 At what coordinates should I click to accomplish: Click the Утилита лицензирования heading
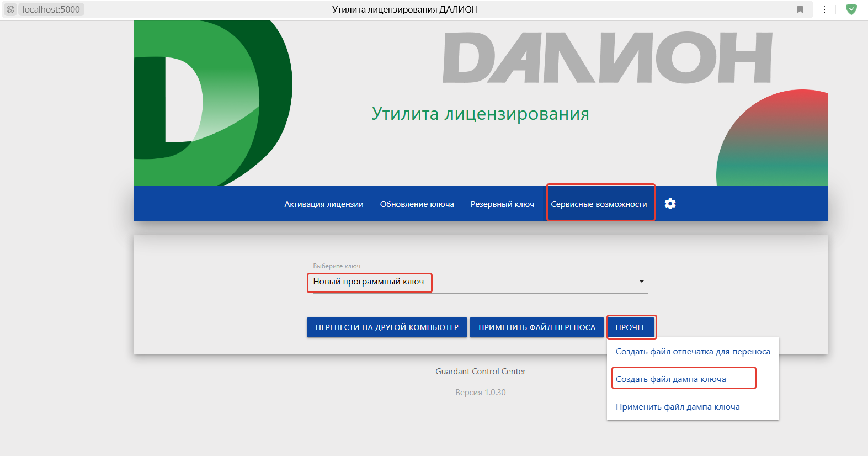(x=481, y=114)
